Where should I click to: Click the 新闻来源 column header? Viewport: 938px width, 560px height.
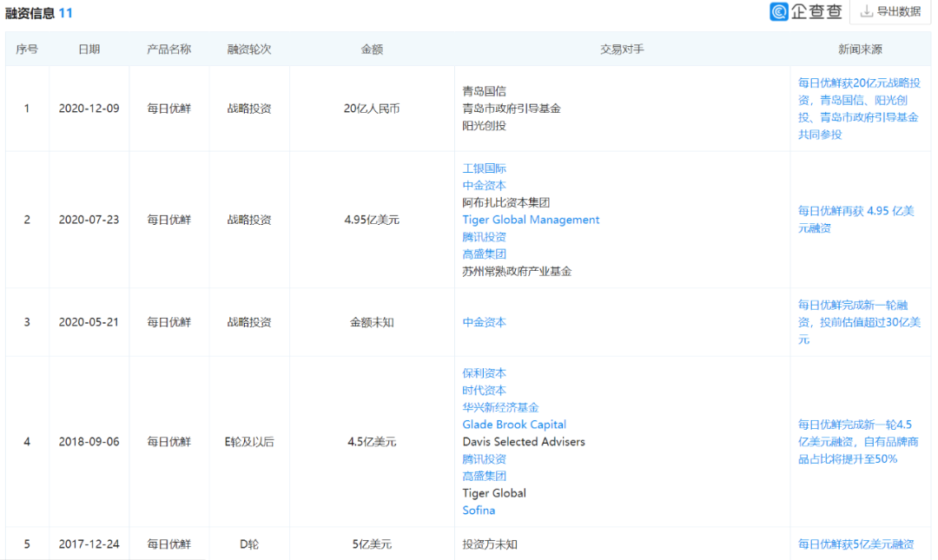[860, 49]
